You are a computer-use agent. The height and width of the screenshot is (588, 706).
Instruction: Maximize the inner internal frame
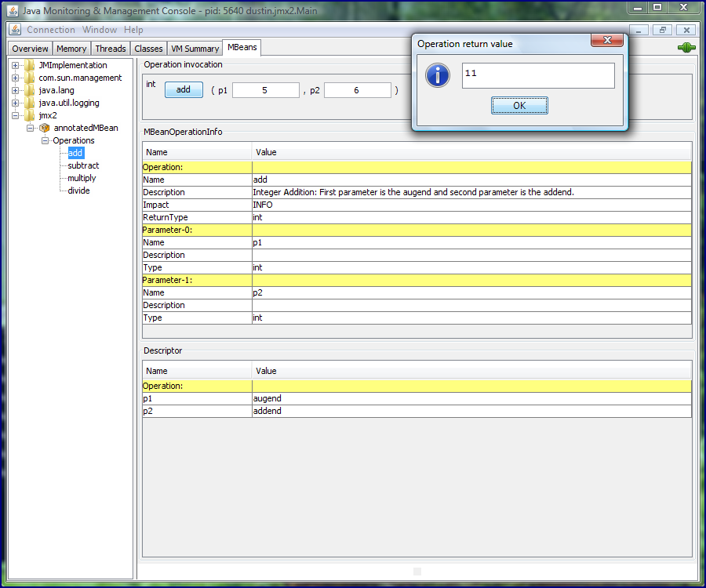(662, 30)
